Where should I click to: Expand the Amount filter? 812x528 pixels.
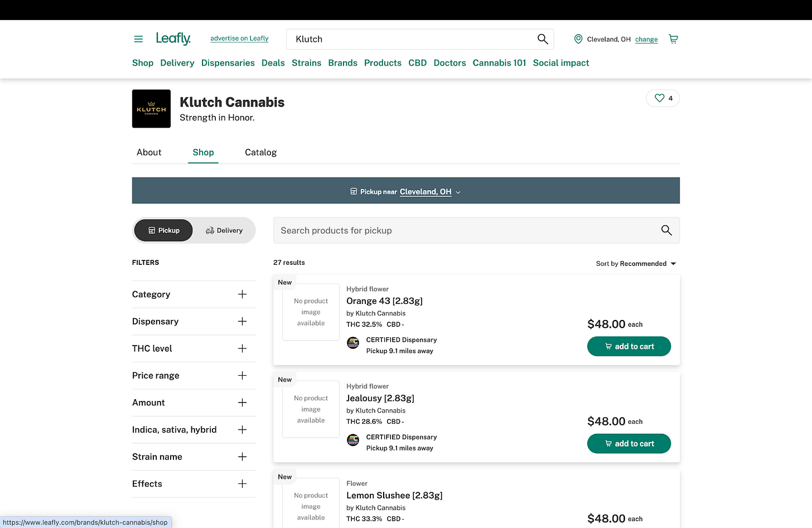pos(194,403)
